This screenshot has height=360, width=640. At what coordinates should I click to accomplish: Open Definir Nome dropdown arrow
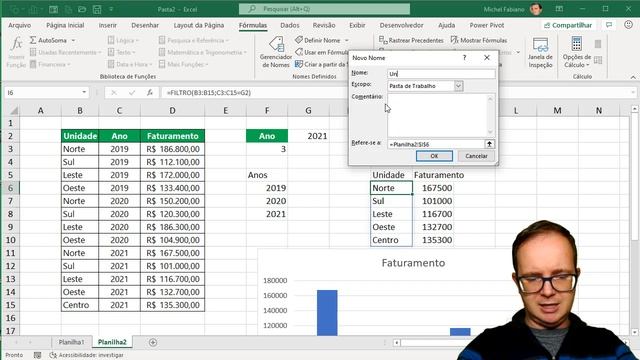[x=347, y=40]
